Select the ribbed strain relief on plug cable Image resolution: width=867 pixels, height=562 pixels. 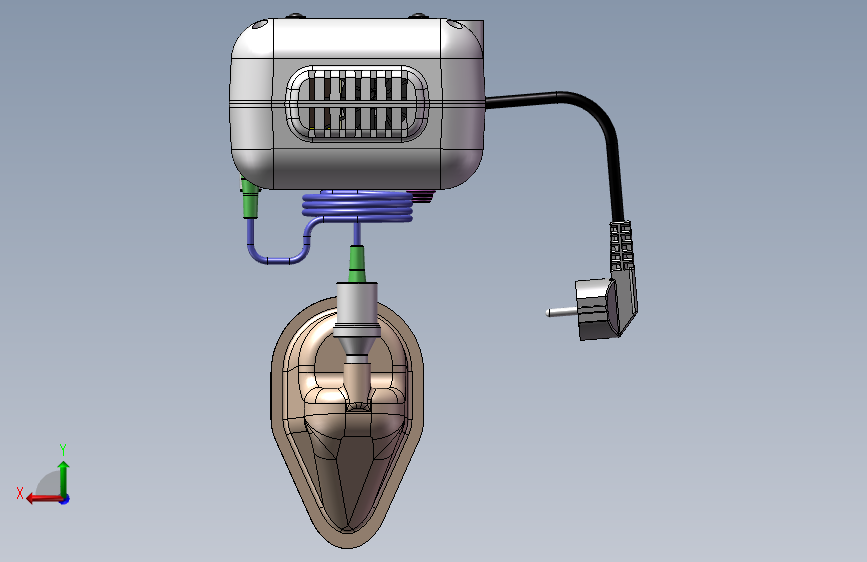621,244
